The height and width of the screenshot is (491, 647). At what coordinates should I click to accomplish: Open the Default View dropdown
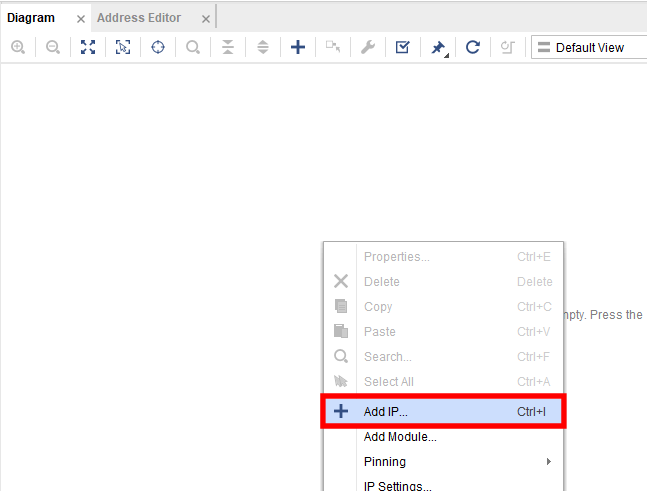tap(589, 47)
